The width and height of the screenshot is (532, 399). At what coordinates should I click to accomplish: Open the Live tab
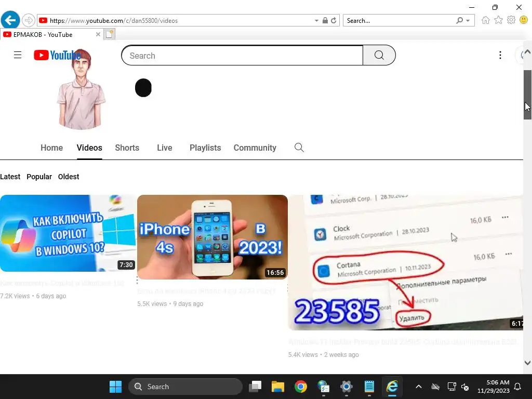[x=165, y=148]
